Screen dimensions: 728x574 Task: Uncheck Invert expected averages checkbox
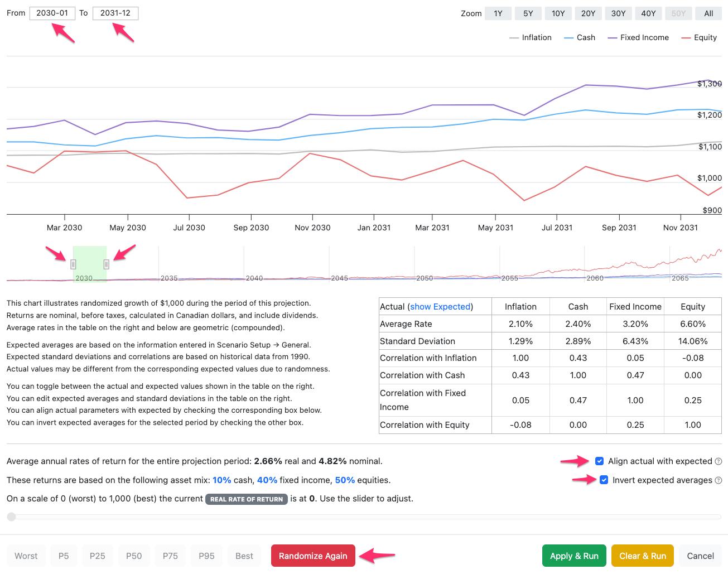[604, 480]
